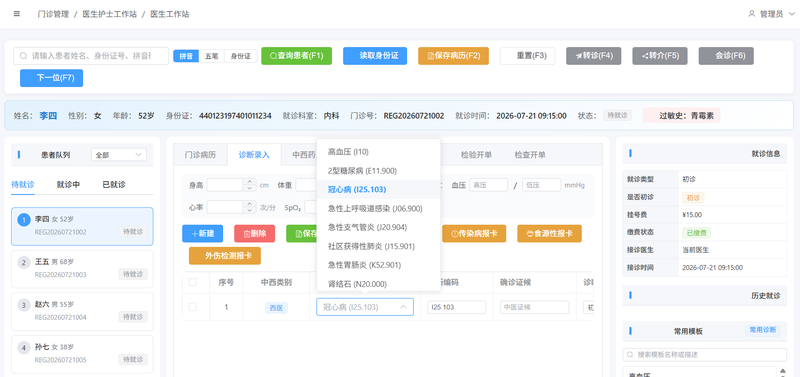800x377 pixels.
Task: Click the 常用诊断 tag
Action: (763, 330)
